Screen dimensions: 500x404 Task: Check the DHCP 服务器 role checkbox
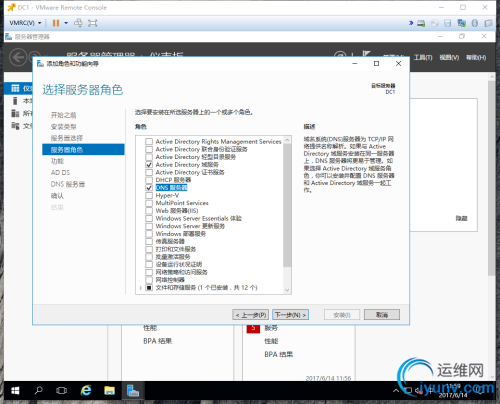coord(149,180)
